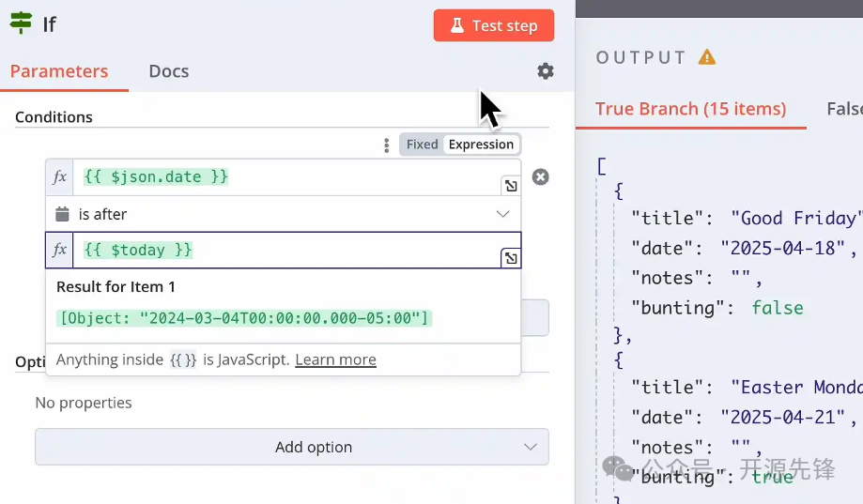Open the condition three-dot menu
The height and width of the screenshot is (504, 863).
coord(386,145)
